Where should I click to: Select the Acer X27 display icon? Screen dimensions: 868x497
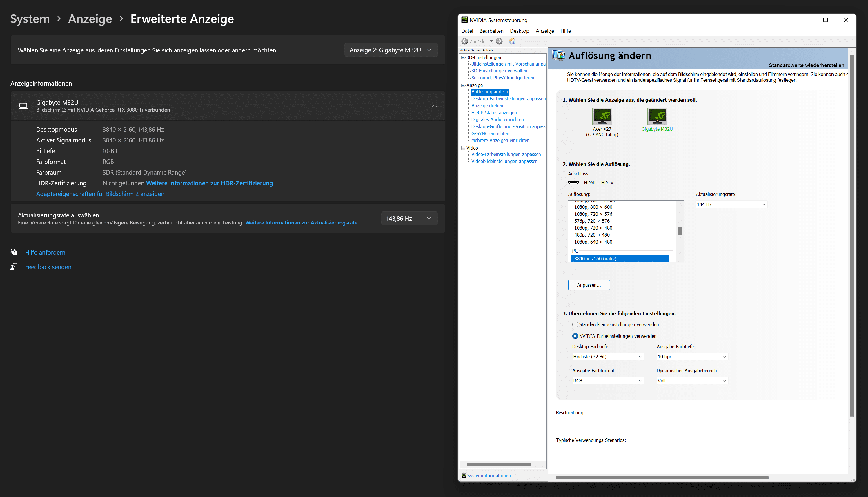tap(602, 116)
